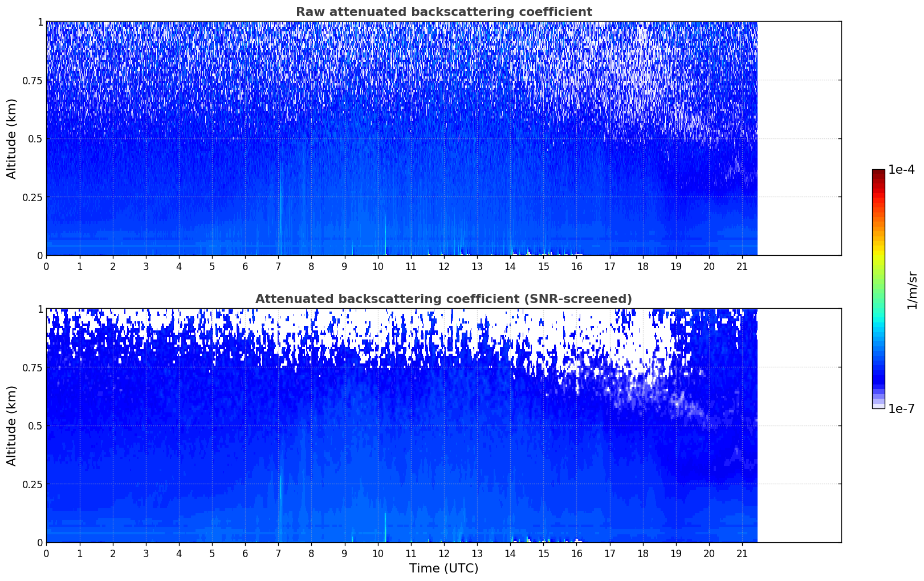Click inside the SNR-screened backscatter heatmap
This screenshot has width=924, height=581.
pyautogui.click(x=402, y=425)
